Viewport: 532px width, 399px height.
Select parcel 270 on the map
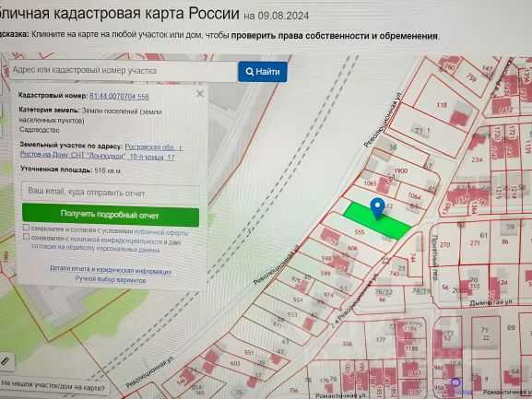pyautogui.click(x=444, y=244)
